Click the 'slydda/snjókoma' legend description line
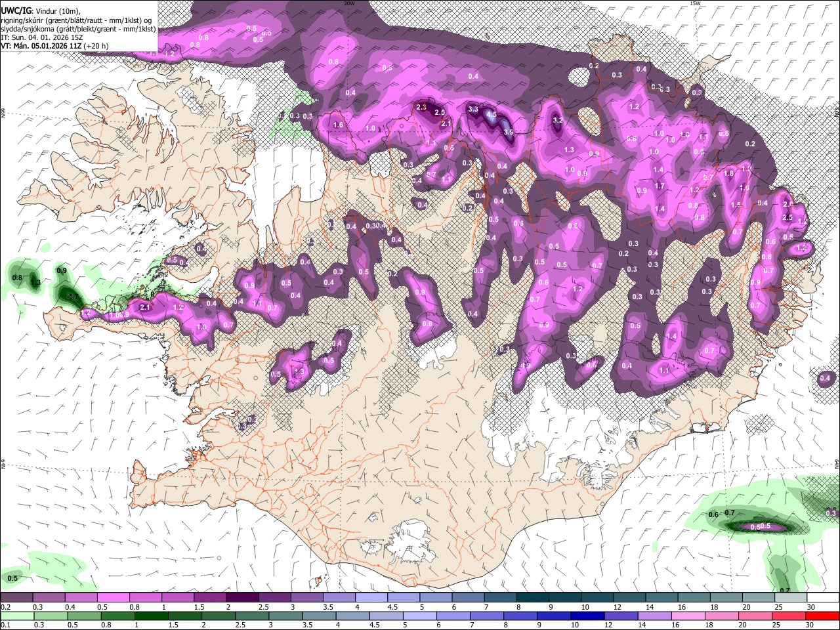Screen dimensions: 840x630 78,29
